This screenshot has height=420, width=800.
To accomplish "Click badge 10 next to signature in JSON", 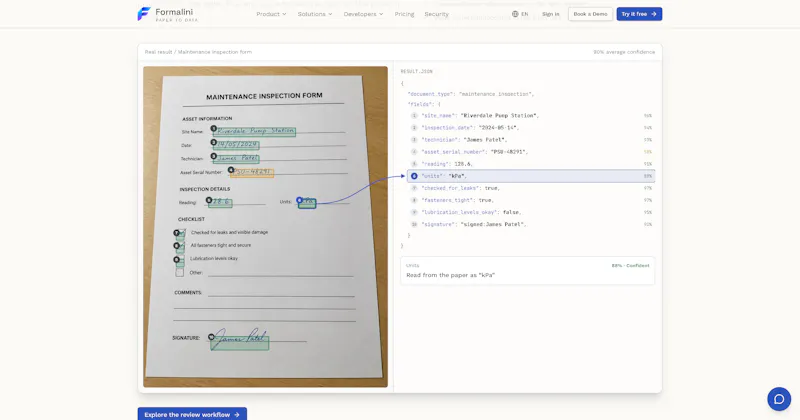I will pyautogui.click(x=414, y=225).
